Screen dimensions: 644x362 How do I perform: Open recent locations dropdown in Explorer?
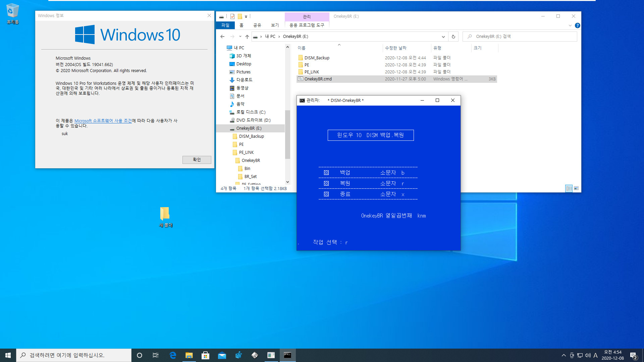tap(240, 37)
